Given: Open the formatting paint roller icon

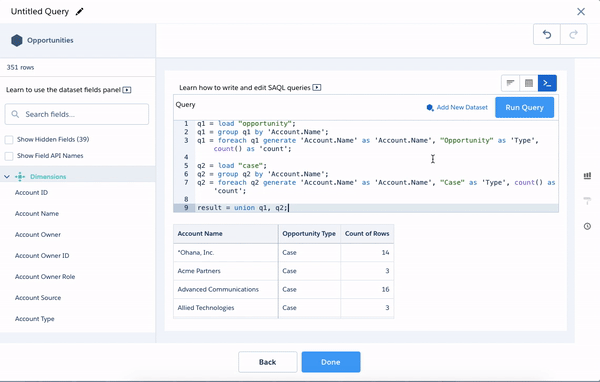Looking at the screenshot, I should (587, 201).
